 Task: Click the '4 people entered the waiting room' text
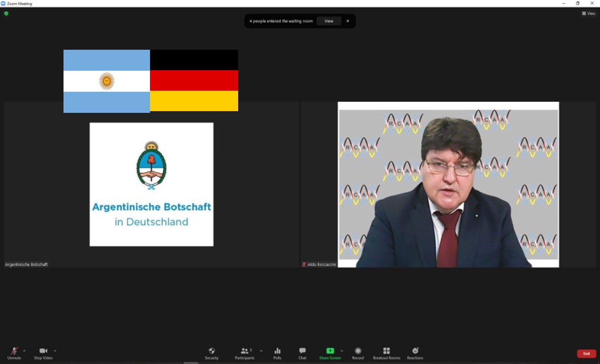pyautogui.click(x=281, y=21)
